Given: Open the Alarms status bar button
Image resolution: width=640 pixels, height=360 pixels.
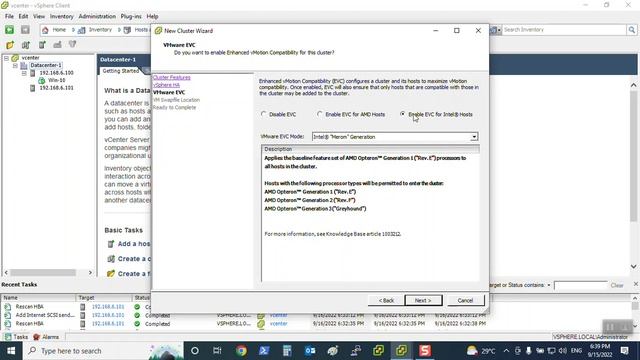Looking at the screenshot, I should click(46, 337).
